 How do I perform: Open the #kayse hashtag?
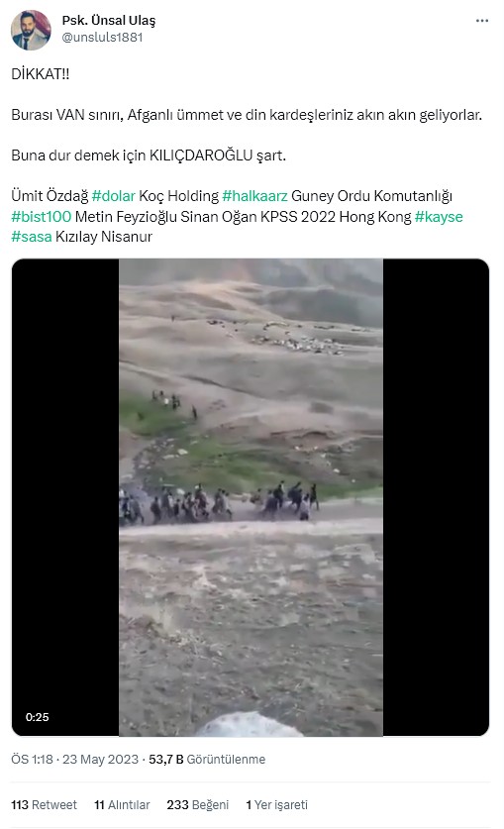439,217
